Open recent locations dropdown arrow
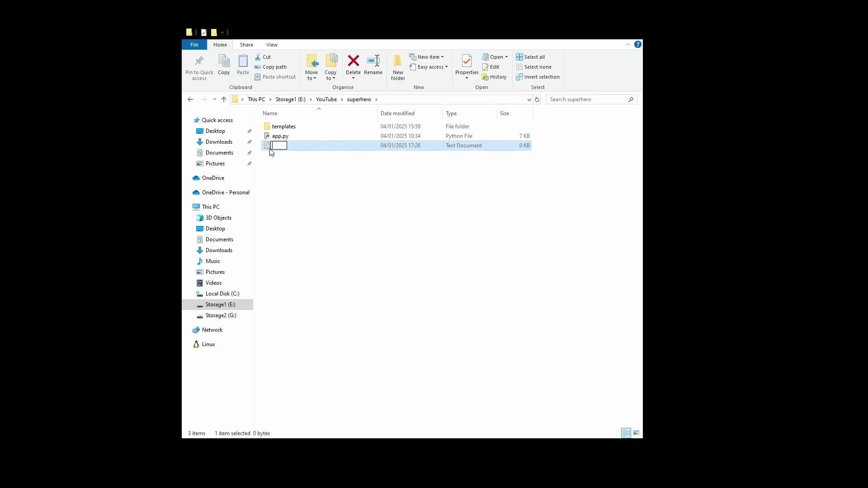 pyautogui.click(x=214, y=99)
